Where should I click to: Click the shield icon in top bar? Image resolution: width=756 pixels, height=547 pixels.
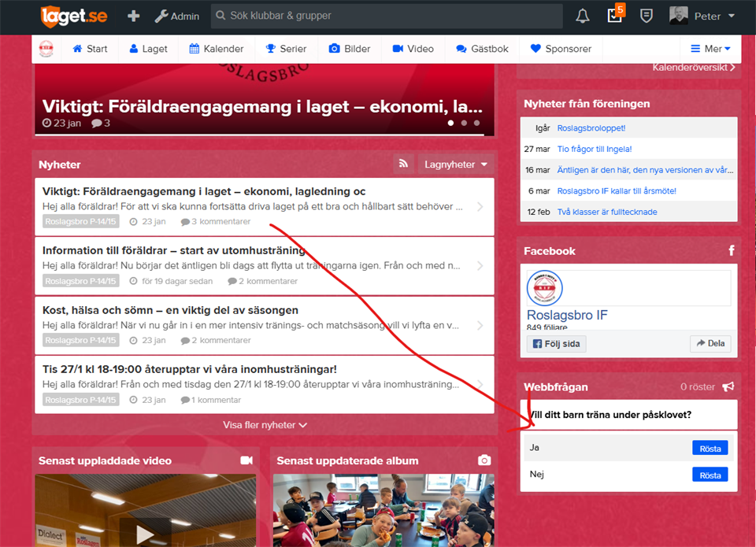pyautogui.click(x=647, y=16)
